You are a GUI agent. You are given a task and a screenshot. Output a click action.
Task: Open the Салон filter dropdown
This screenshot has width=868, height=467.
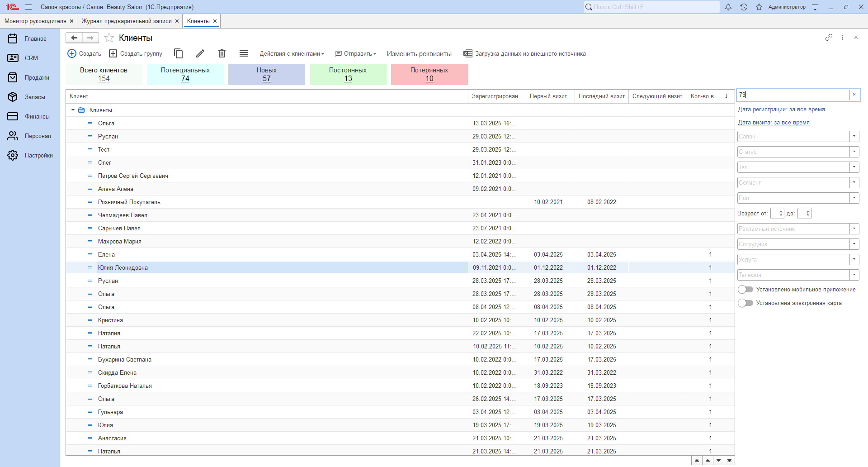pos(854,136)
